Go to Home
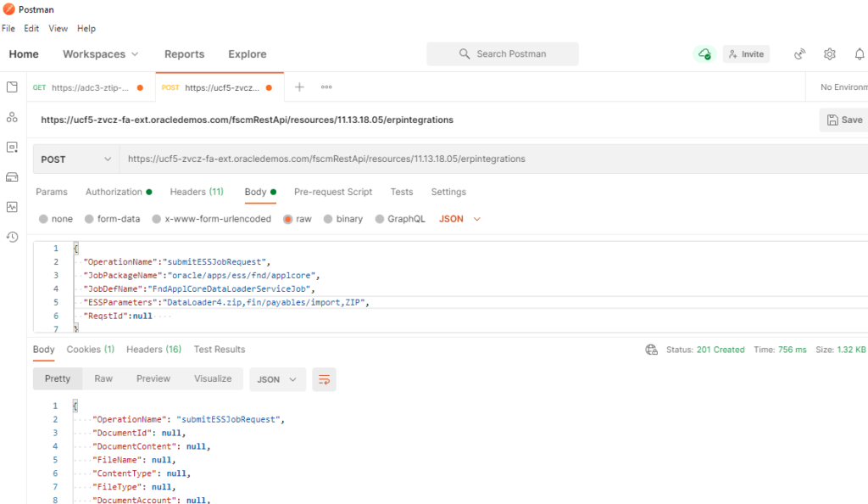This screenshot has width=868, height=504. click(24, 53)
